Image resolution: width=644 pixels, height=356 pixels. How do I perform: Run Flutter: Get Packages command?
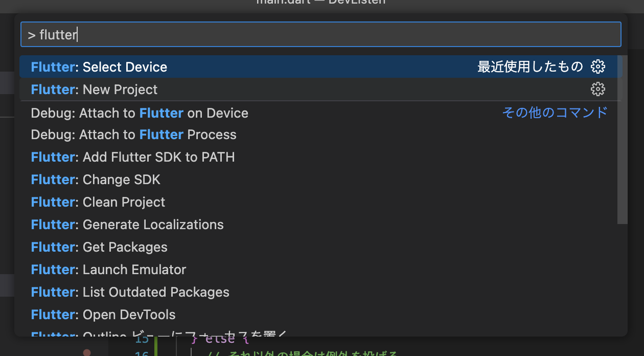(x=99, y=247)
